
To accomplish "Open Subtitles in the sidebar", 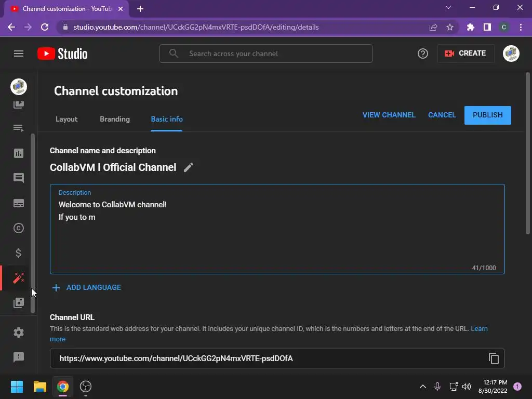I will [x=19, y=203].
